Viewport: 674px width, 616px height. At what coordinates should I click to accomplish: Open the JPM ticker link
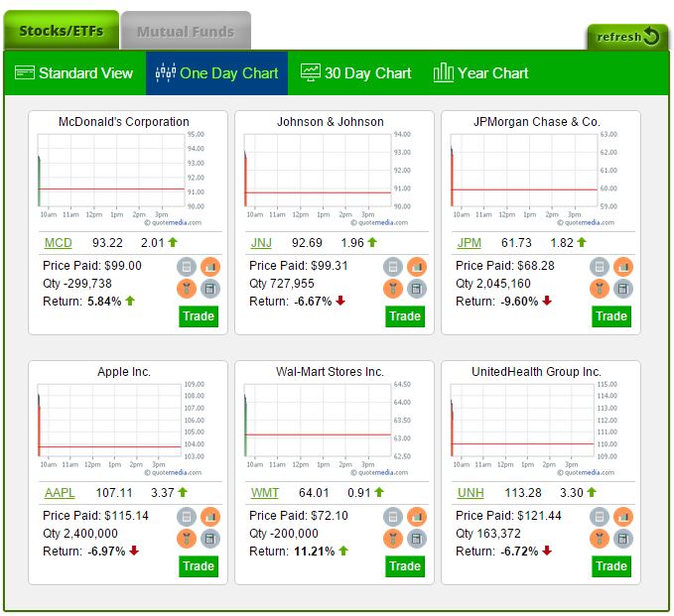469,243
